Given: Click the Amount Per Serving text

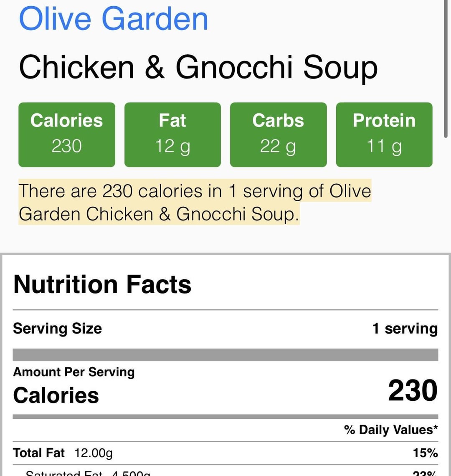Looking at the screenshot, I should [x=73, y=372].
